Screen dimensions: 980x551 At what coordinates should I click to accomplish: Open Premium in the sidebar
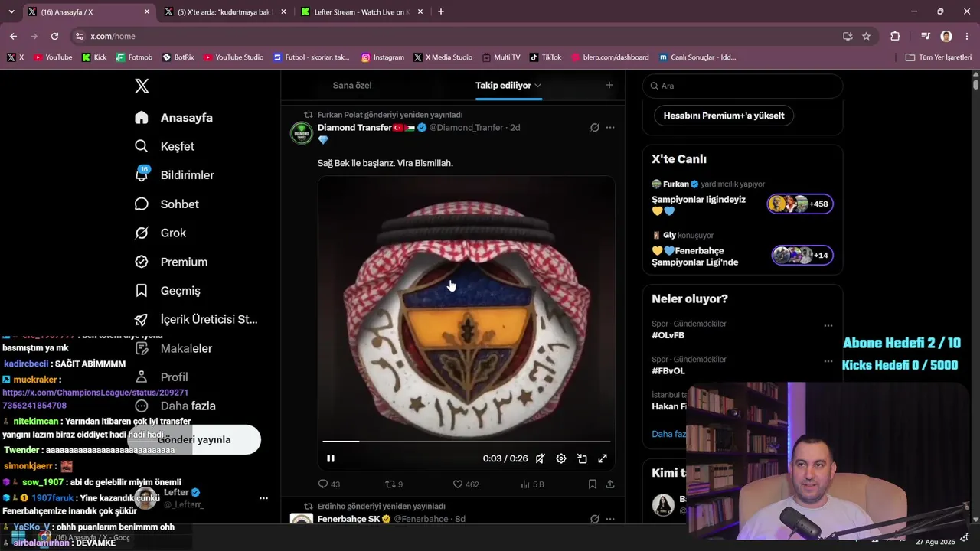pyautogui.click(x=171, y=262)
